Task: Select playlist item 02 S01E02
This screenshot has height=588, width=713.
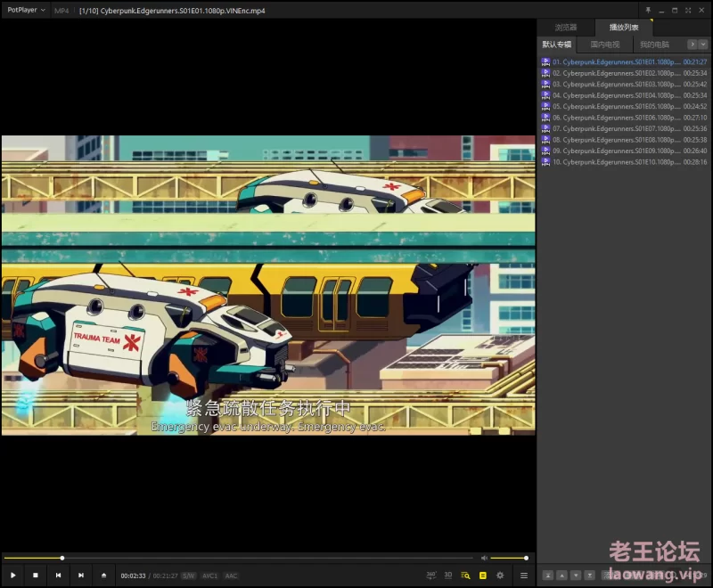Action: 624,73
